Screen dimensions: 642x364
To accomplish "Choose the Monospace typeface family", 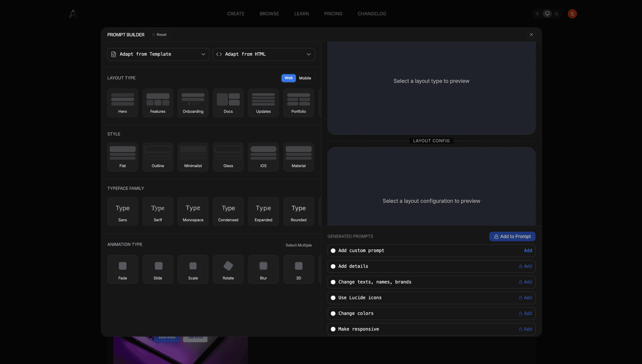I will [x=193, y=211].
